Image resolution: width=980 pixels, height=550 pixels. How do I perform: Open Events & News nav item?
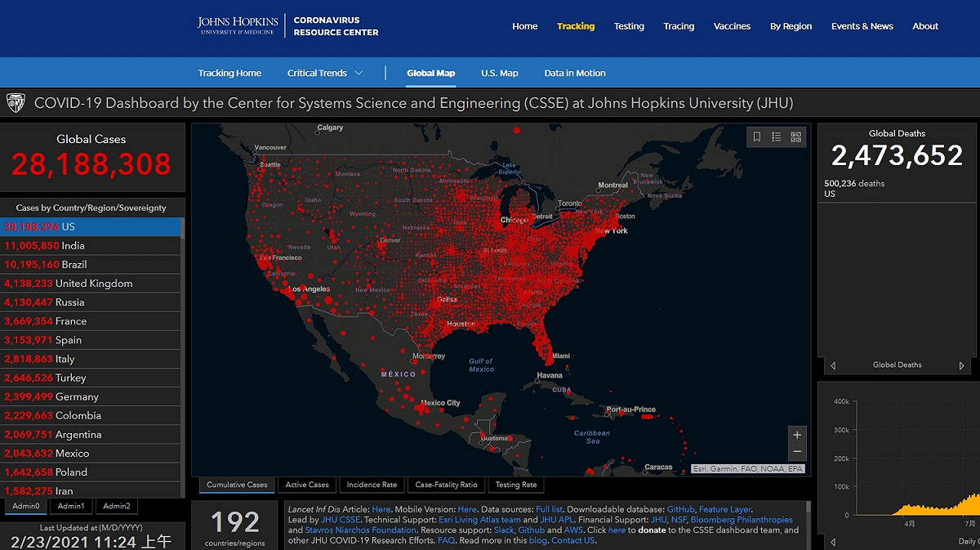point(862,26)
